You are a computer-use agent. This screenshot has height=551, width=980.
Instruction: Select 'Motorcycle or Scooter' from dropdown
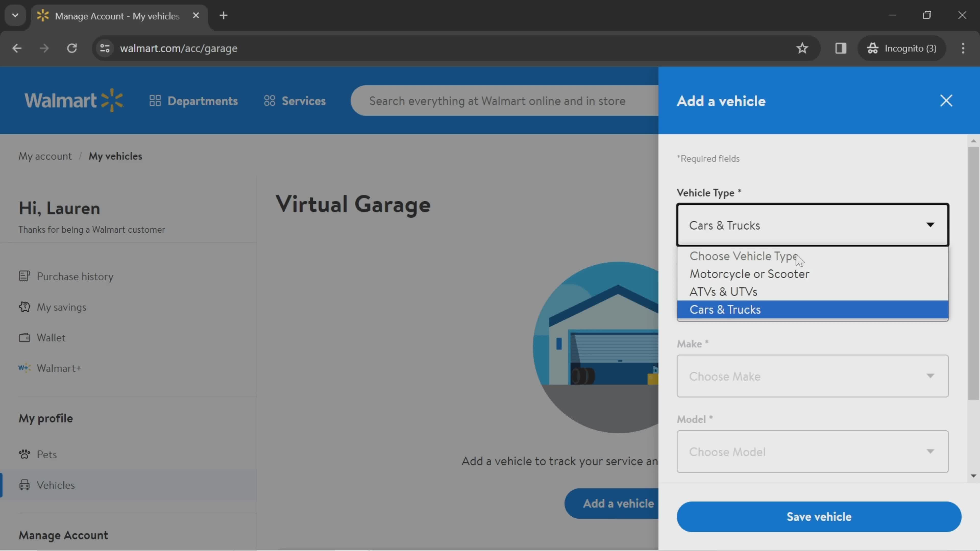point(749,273)
